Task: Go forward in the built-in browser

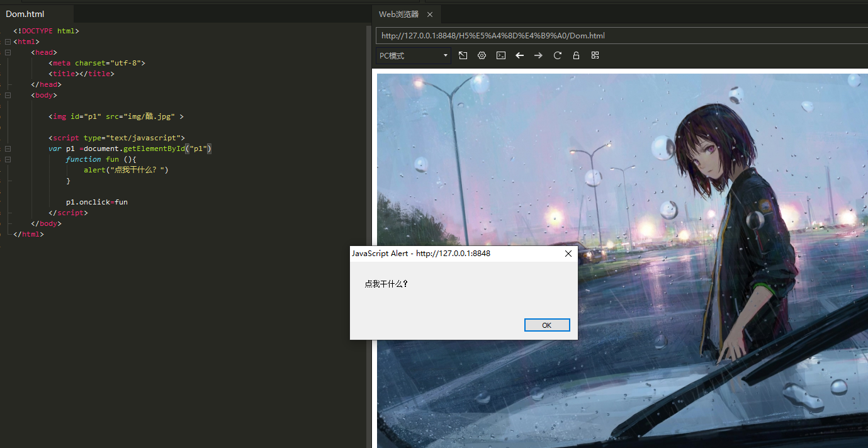Action: point(538,55)
